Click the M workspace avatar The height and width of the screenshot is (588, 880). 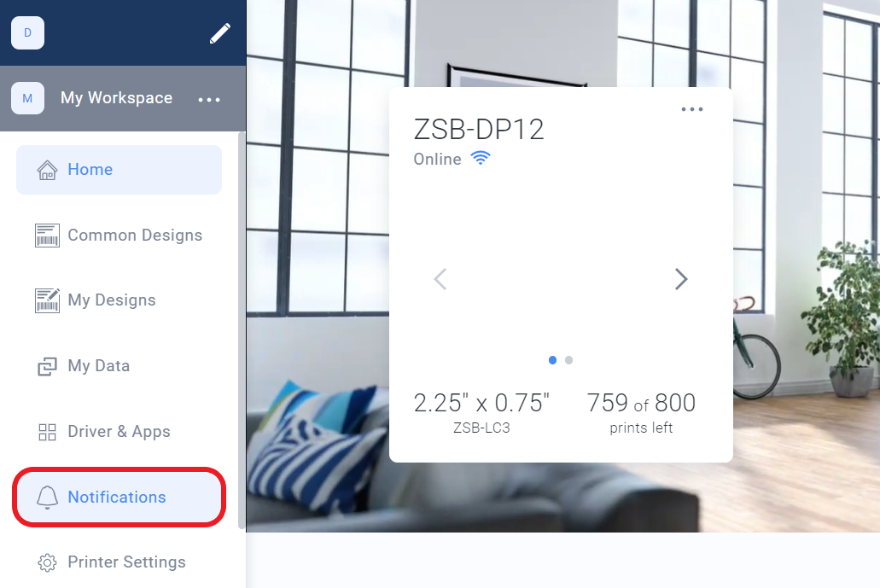(27, 98)
